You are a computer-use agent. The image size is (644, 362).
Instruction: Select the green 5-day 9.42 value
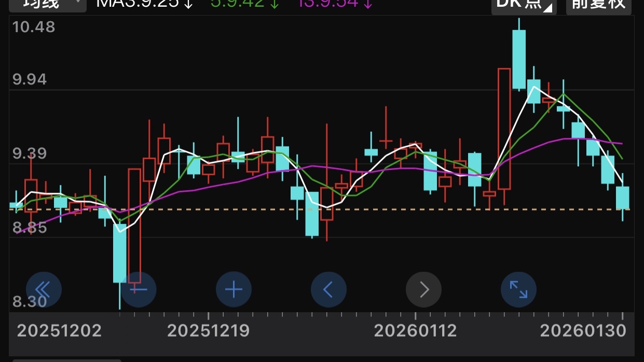(x=245, y=4)
